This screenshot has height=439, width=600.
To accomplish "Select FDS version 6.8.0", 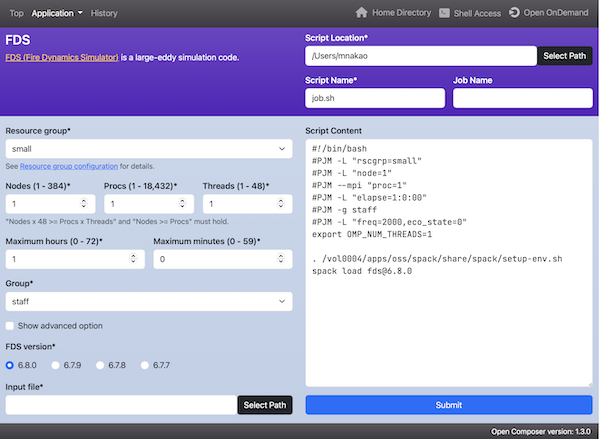I will [x=10, y=365].
